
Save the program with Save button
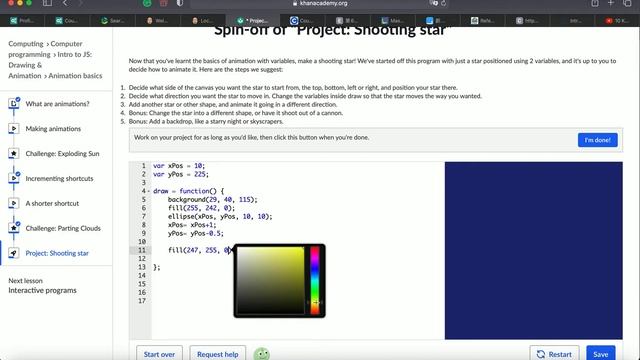coord(601,353)
